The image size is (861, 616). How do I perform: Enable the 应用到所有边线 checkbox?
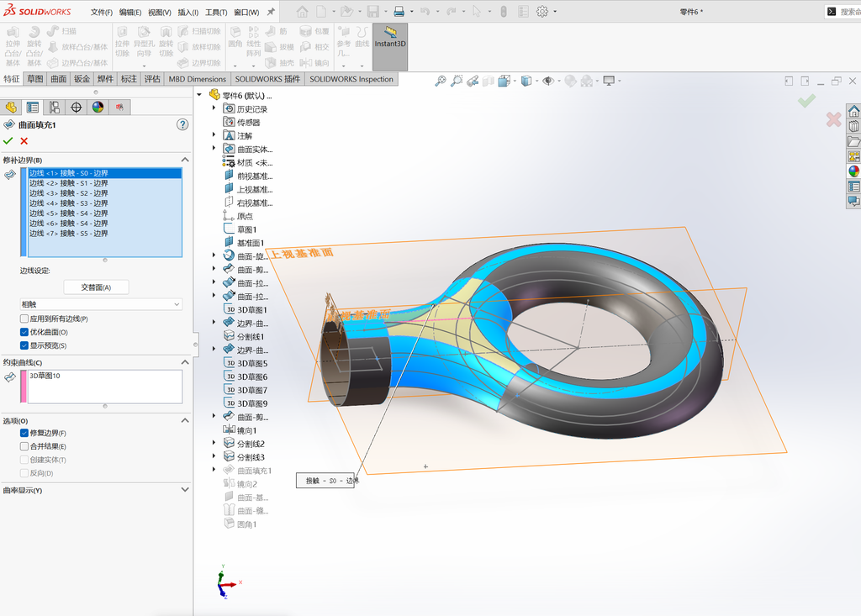24,319
